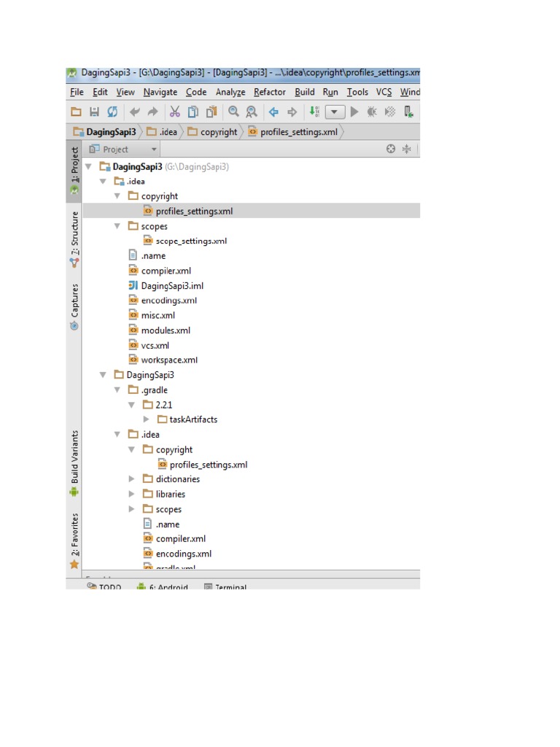Collapse the scopes folder under top .idea
Viewport: 560px width, 747px height.
point(117,226)
